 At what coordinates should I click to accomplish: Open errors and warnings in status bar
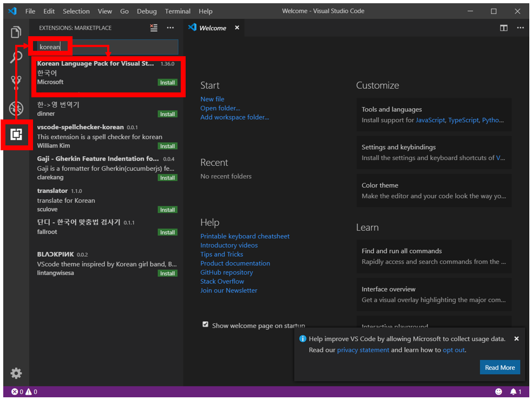(24, 392)
